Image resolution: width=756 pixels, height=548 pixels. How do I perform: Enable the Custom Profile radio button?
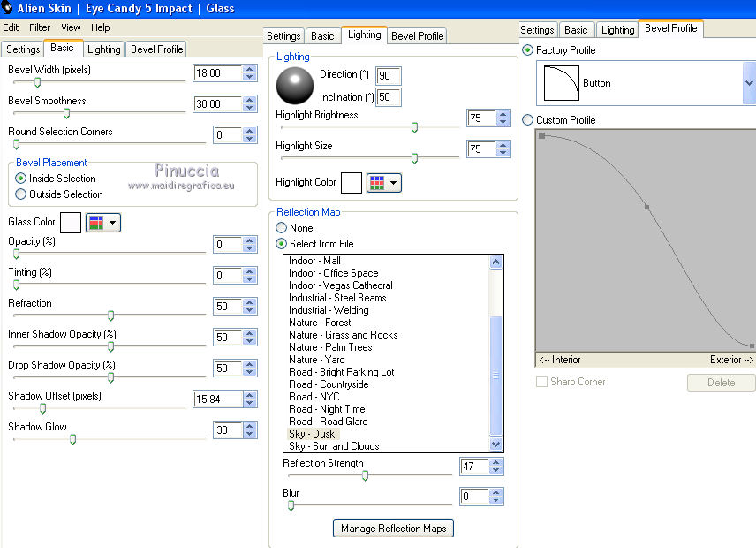coord(528,120)
